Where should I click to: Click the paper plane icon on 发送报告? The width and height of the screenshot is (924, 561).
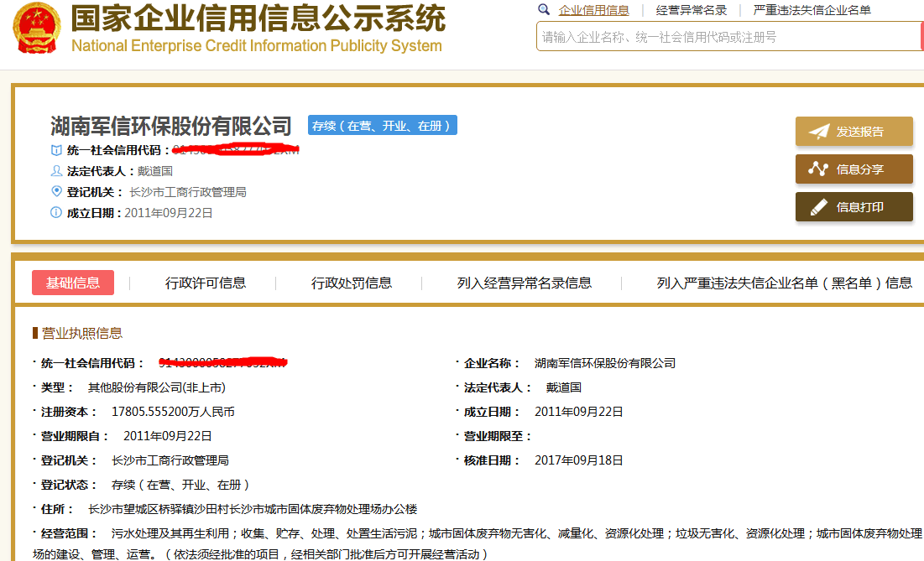tap(819, 132)
